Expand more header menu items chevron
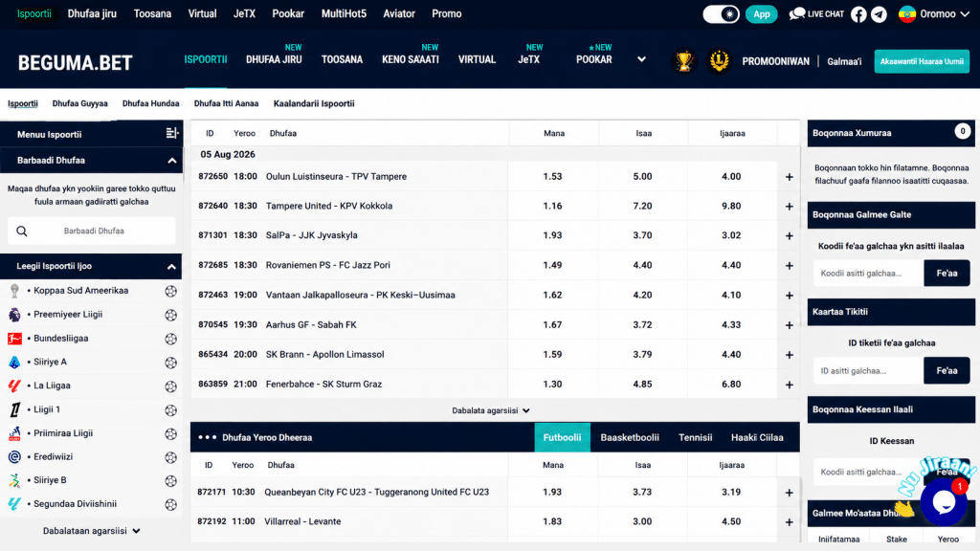980x551 pixels. point(641,59)
